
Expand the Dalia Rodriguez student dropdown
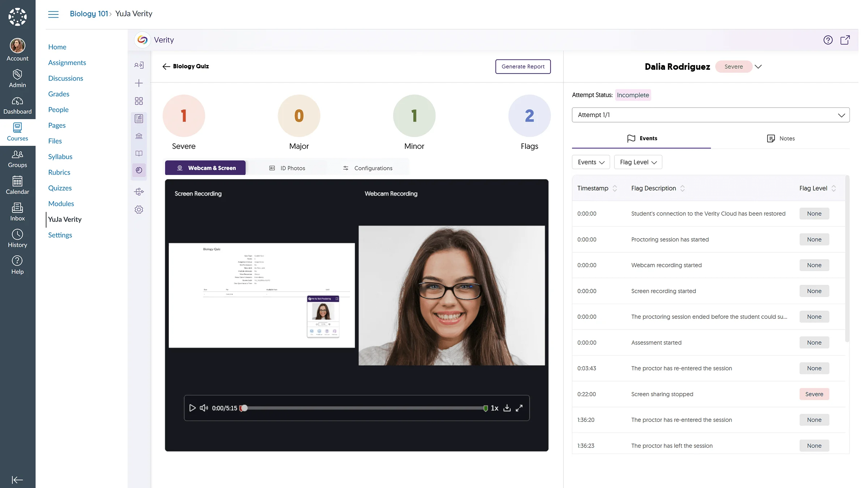click(x=758, y=67)
